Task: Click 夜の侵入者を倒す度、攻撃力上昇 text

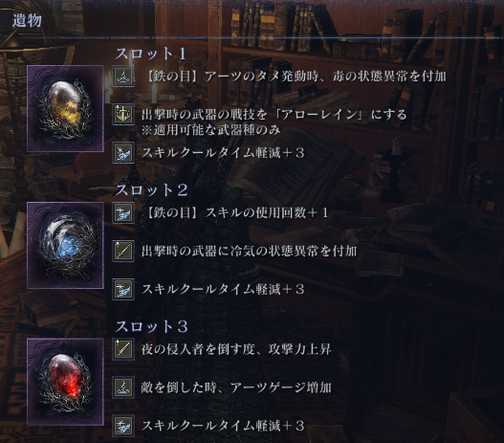Action: coord(236,349)
